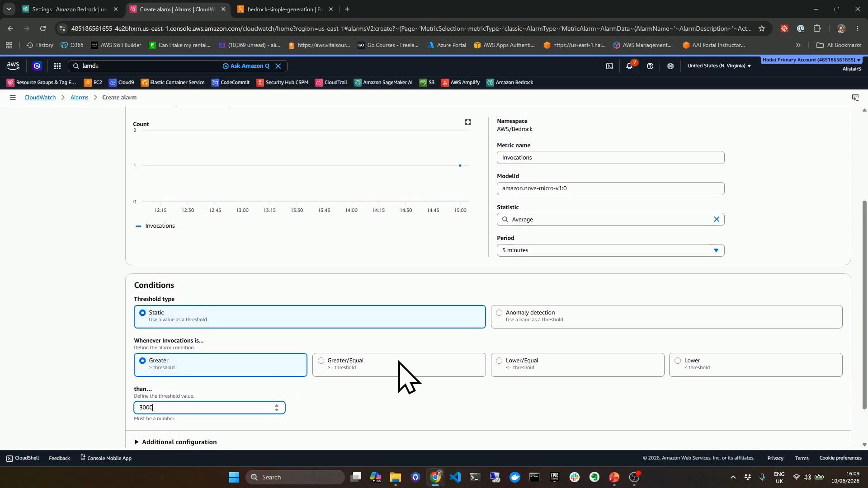Open the info panel icon beside breadcrumbs
The image size is (868, 488).
coord(855,98)
